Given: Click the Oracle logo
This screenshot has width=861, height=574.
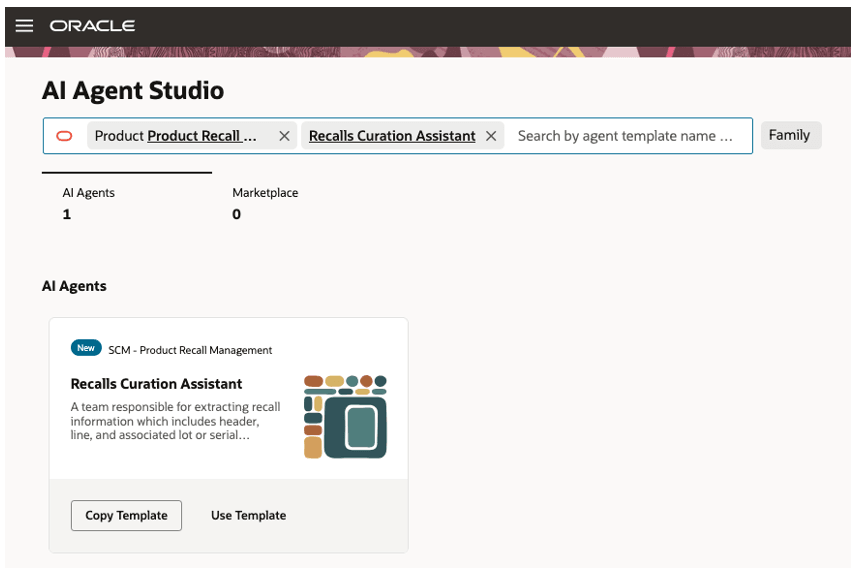Looking at the screenshot, I should (x=92, y=26).
